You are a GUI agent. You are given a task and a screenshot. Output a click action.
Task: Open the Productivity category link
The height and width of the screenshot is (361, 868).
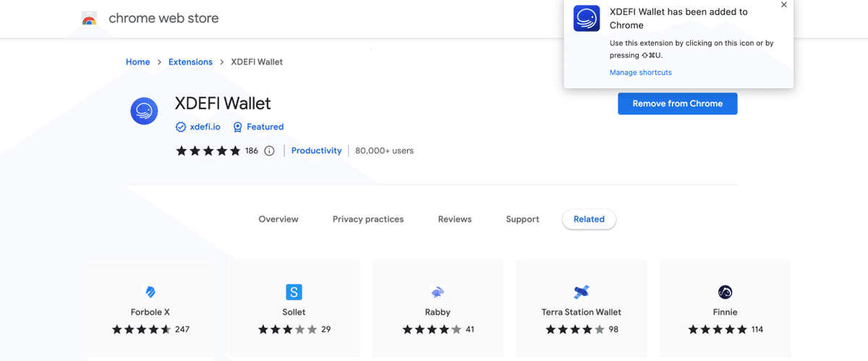316,150
